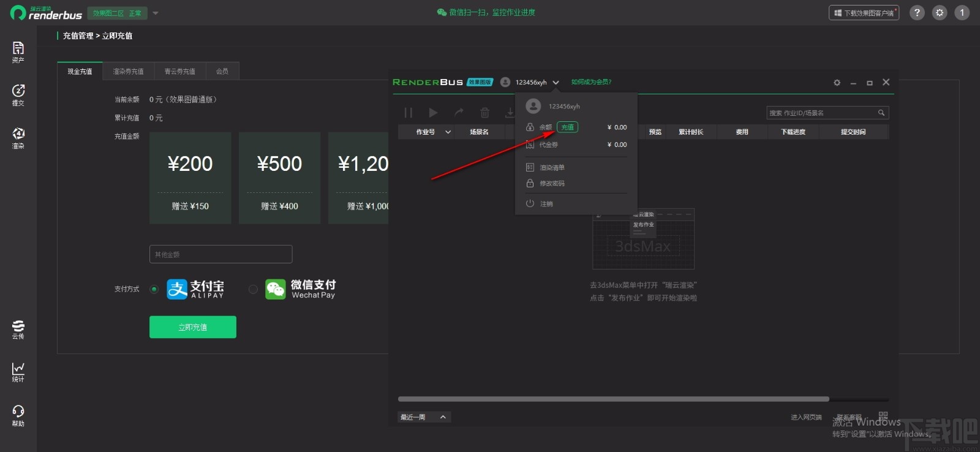
Task: Click the 进入网页端 link in client footer
Action: (x=806, y=417)
